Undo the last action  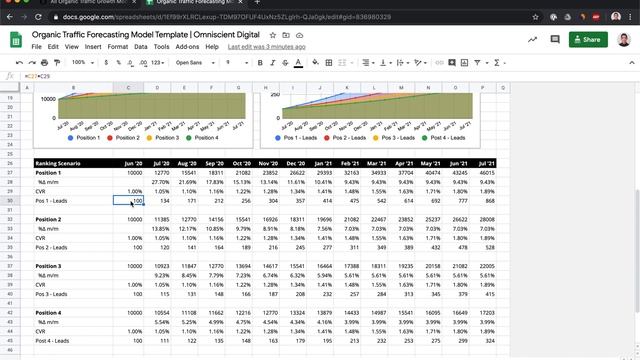(x=19, y=62)
